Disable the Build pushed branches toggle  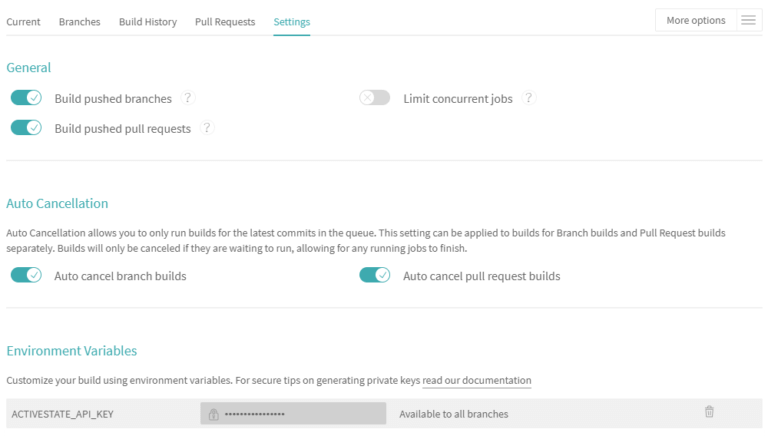click(x=26, y=98)
